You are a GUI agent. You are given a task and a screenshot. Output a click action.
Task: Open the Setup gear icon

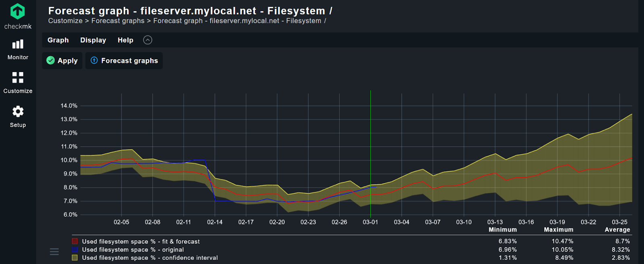pyautogui.click(x=18, y=112)
